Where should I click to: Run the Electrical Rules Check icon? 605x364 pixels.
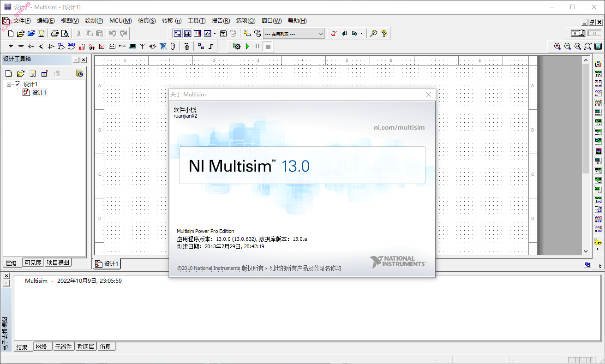[334, 34]
